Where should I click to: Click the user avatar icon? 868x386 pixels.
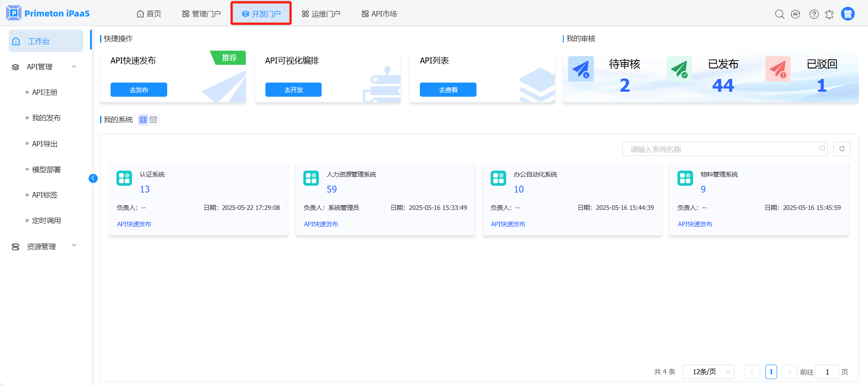tap(848, 14)
